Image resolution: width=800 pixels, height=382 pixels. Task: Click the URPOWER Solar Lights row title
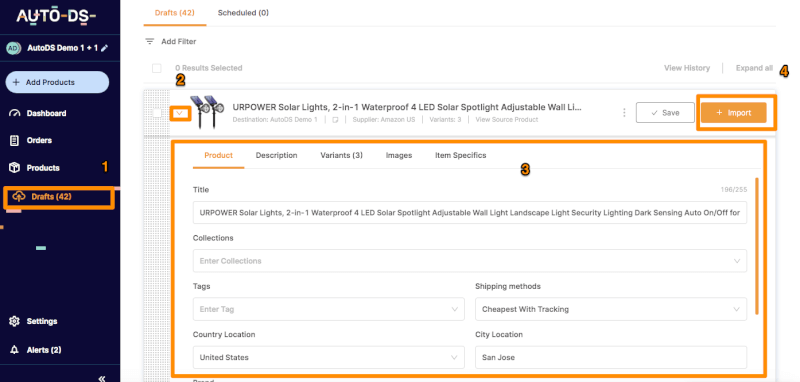point(407,107)
